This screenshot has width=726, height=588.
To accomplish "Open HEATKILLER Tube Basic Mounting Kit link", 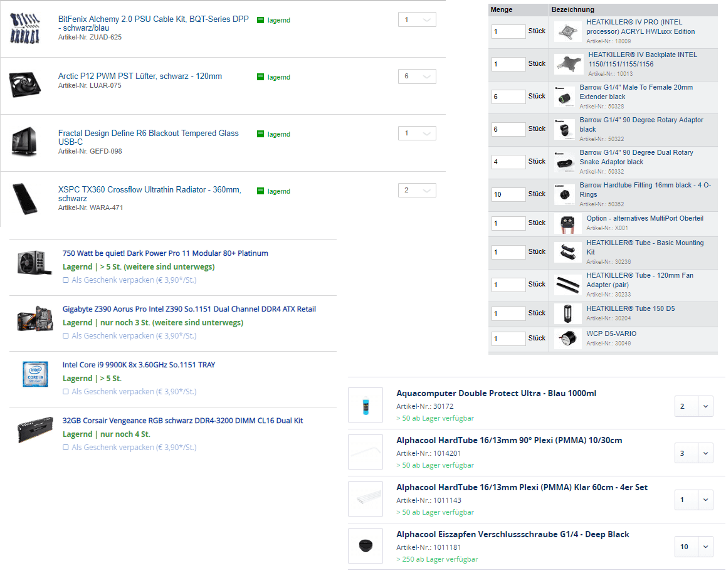I will click(x=645, y=247).
